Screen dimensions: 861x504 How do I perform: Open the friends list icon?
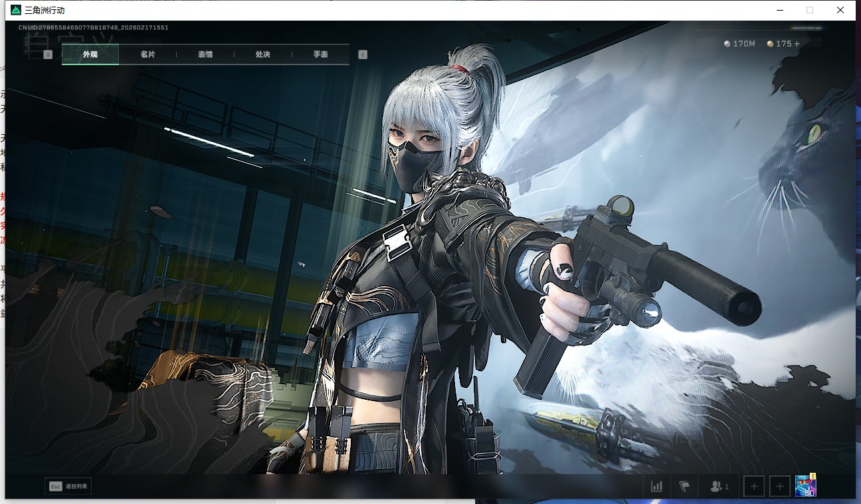tap(718, 487)
